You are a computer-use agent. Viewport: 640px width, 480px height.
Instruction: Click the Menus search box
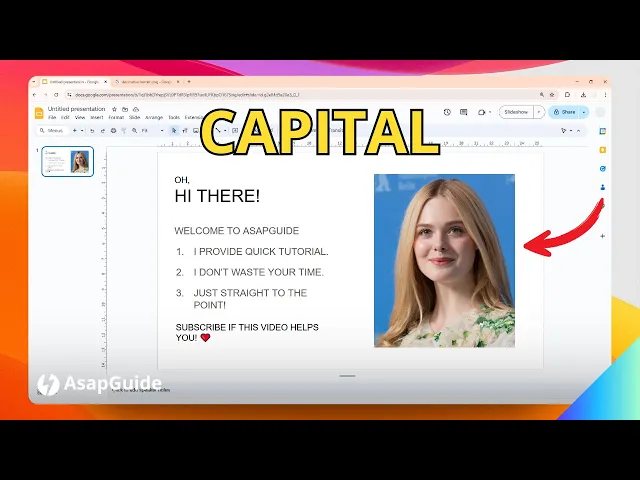click(52, 131)
